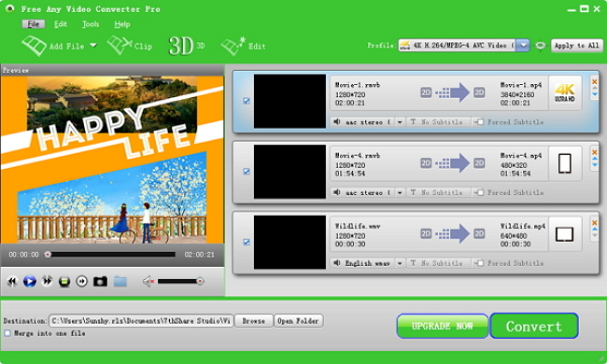Play the preview video

(30, 281)
